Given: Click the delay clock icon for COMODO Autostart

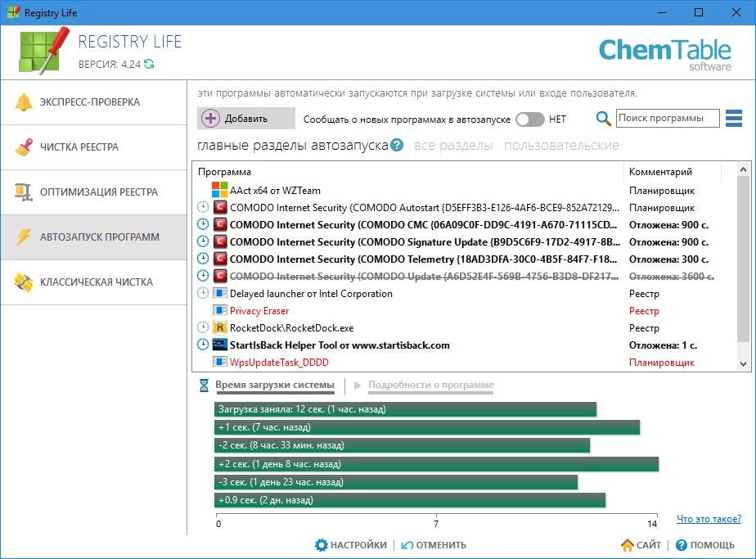Looking at the screenshot, I should 203,207.
